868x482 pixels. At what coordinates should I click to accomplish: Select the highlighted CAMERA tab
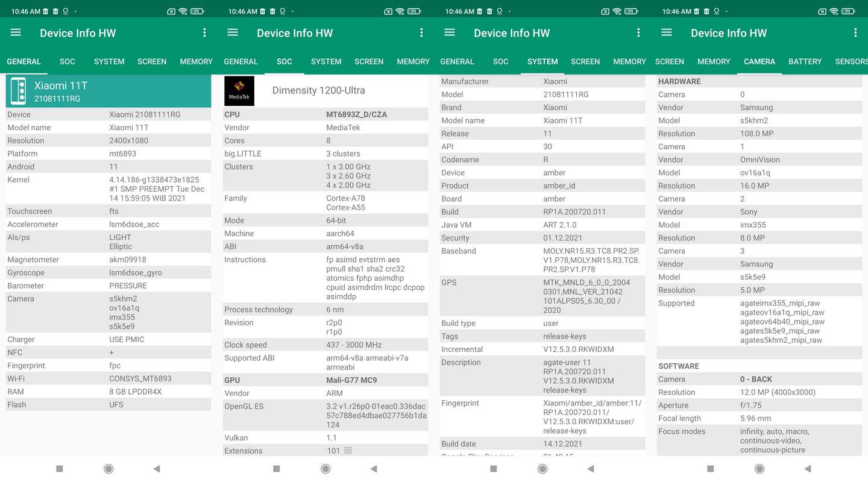click(x=759, y=61)
